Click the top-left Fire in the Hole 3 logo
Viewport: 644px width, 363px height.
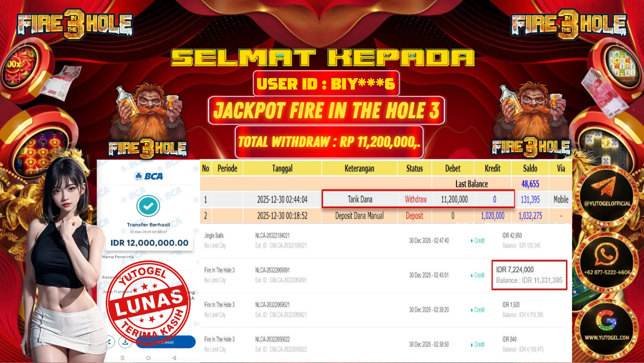(75, 23)
